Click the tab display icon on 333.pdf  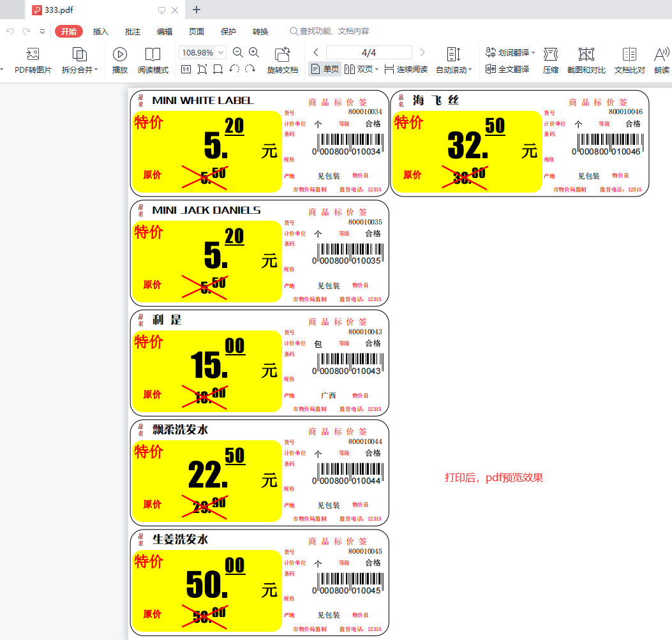point(161,10)
